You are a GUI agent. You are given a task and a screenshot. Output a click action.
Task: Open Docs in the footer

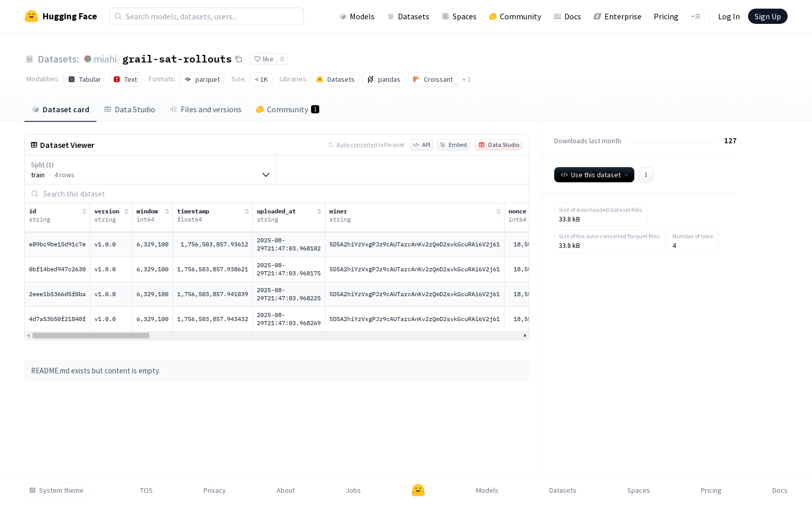coord(780,490)
